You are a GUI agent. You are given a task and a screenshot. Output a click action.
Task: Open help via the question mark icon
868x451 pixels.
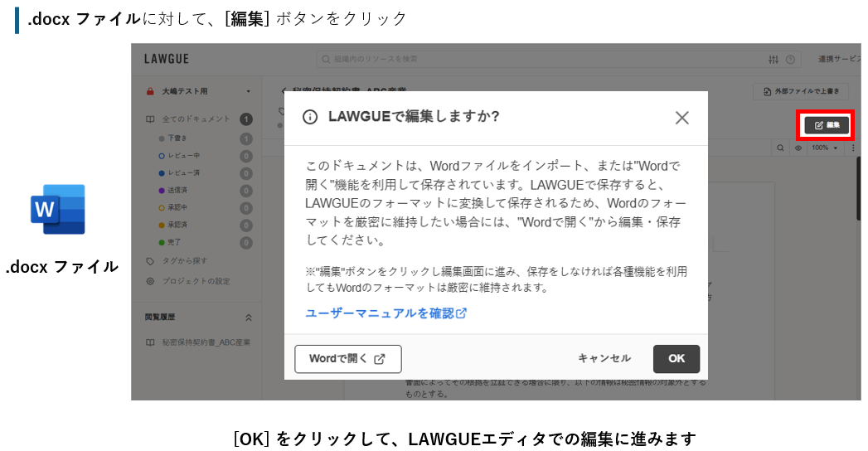pos(790,60)
